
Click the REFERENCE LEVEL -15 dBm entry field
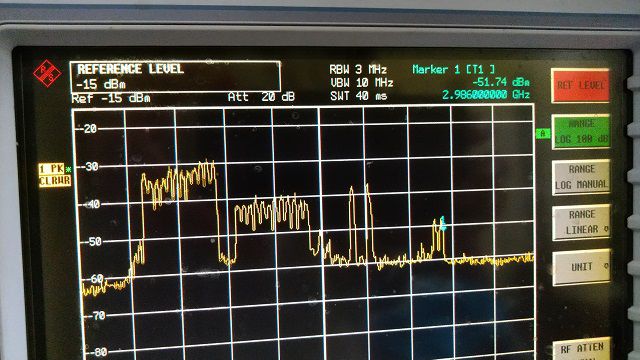[175, 76]
